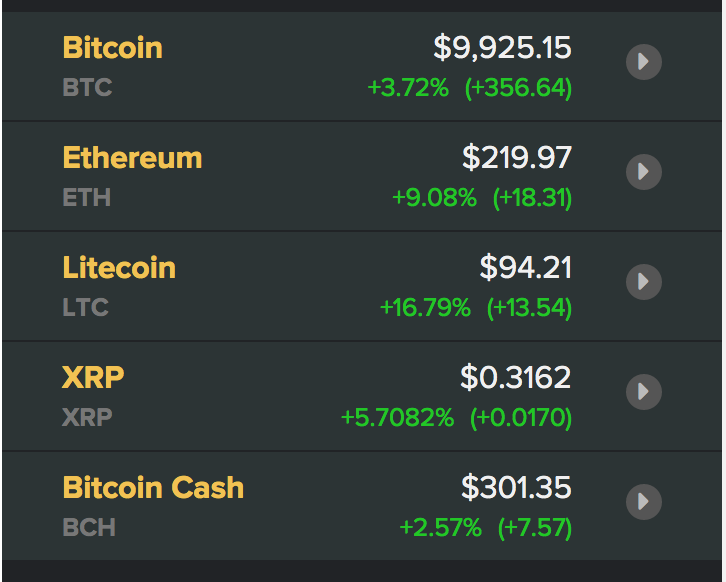Click the arrow icon next to Ethereum
This screenshot has width=726, height=582.
point(644,172)
